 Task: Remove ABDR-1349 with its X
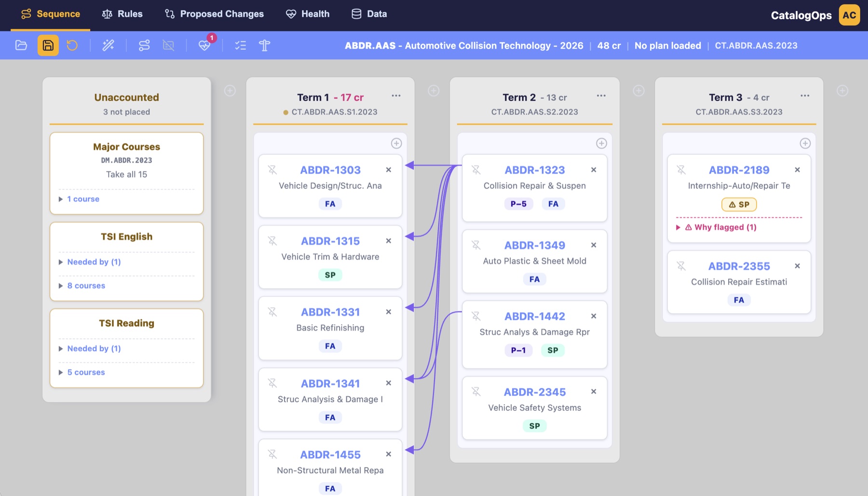coord(594,245)
